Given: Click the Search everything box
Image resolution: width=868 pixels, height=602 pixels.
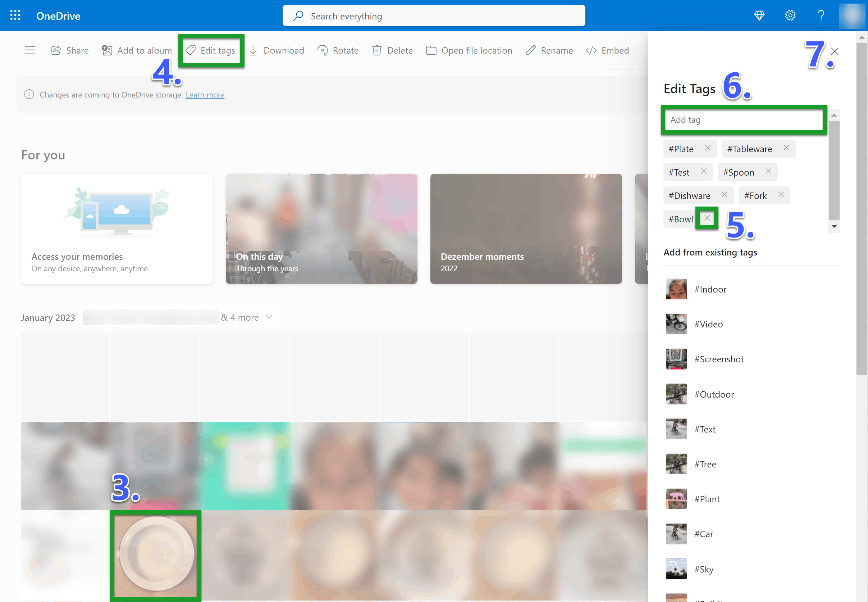Looking at the screenshot, I should (433, 16).
